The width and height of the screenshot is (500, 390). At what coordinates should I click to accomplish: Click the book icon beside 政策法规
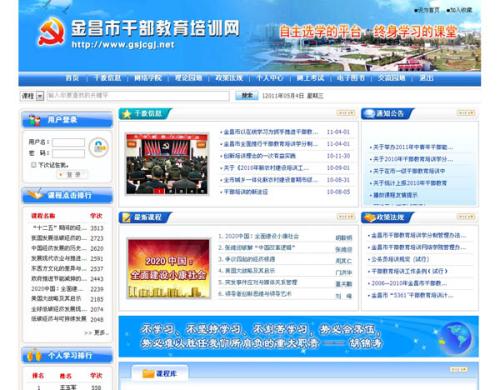tap(369, 218)
